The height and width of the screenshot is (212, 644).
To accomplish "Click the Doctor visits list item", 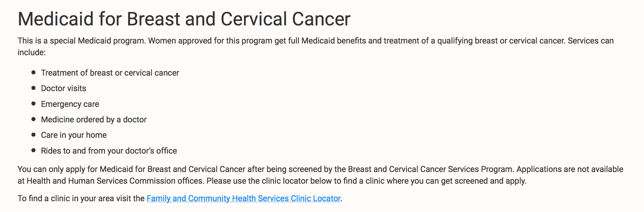I will [x=63, y=88].
